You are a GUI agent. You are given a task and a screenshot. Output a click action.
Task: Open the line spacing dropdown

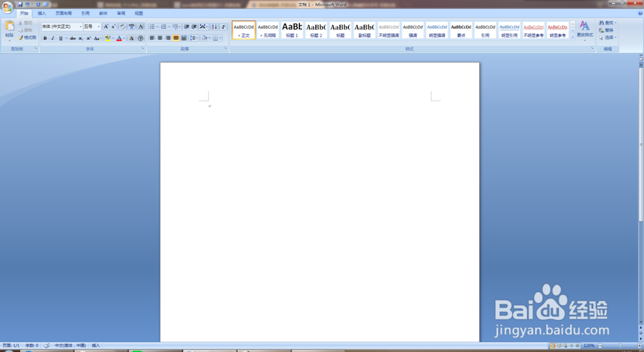(194, 38)
